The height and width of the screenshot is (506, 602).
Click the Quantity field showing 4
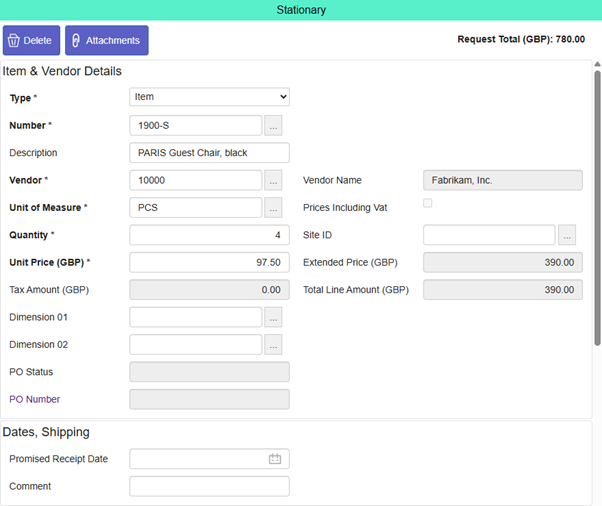tap(209, 235)
